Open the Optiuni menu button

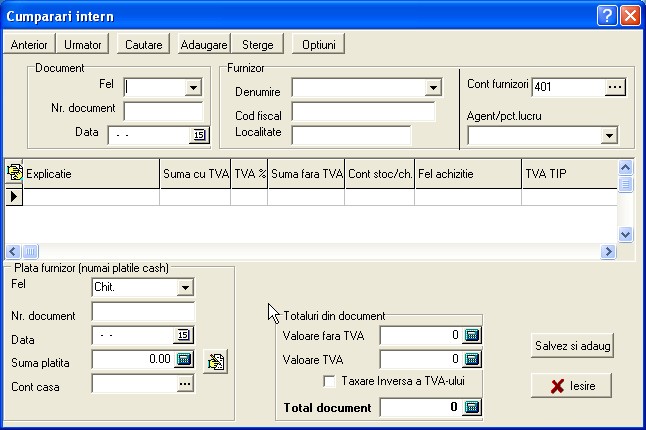[x=318, y=45]
